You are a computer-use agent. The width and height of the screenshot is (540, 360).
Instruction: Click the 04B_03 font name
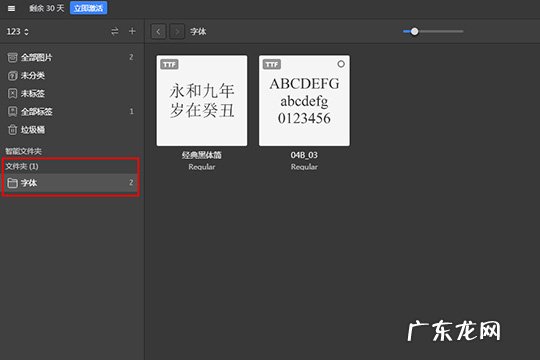(x=304, y=155)
